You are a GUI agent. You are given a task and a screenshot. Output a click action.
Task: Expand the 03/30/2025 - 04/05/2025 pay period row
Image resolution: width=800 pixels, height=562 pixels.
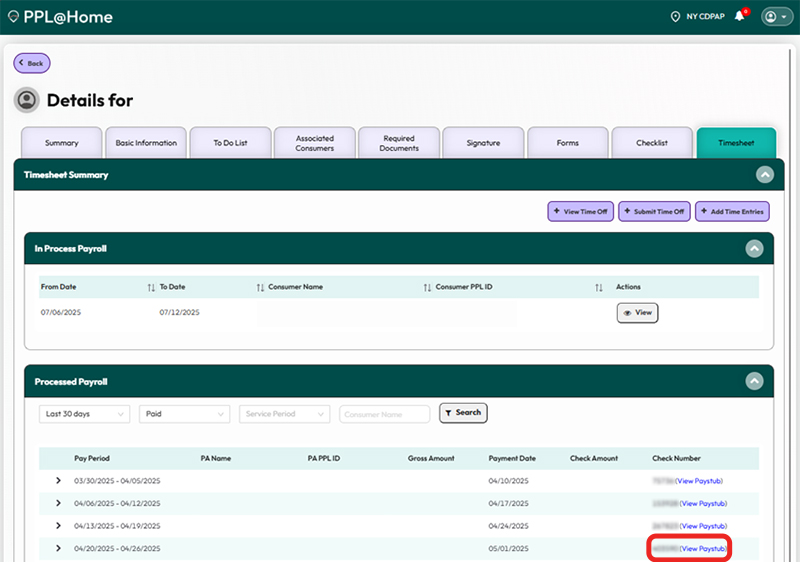tap(58, 480)
